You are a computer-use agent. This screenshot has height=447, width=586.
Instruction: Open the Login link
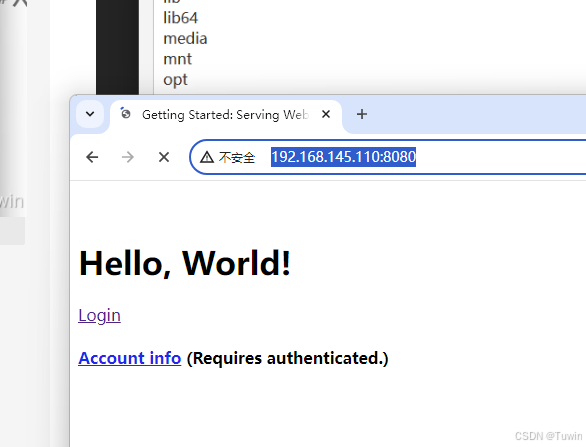click(x=99, y=315)
